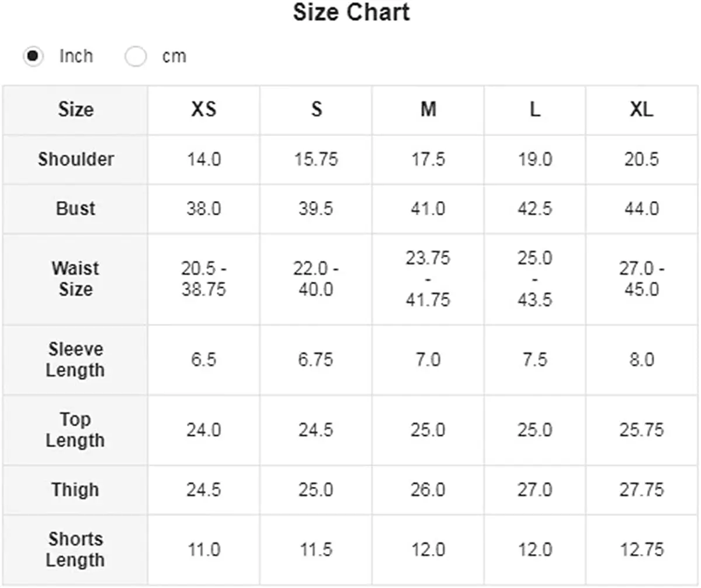Click the Sleeve Length row label
This screenshot has width=701, height=588.
pos(75,359)
